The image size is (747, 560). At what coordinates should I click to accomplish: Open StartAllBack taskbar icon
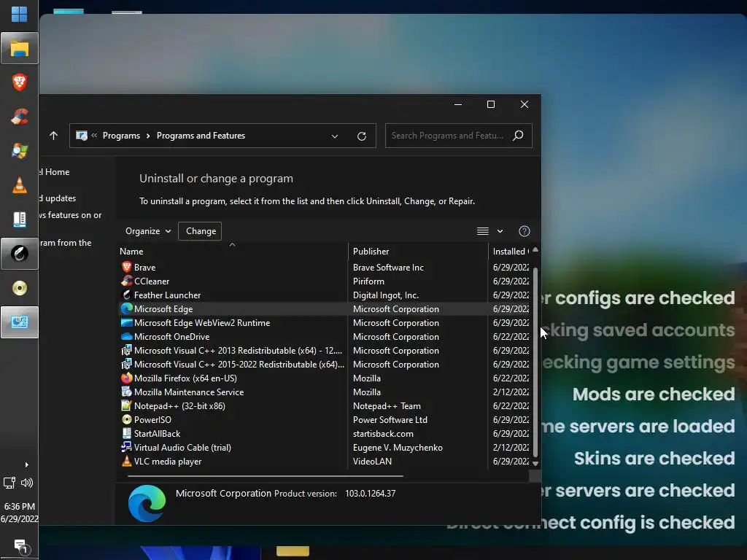point(20,219)
